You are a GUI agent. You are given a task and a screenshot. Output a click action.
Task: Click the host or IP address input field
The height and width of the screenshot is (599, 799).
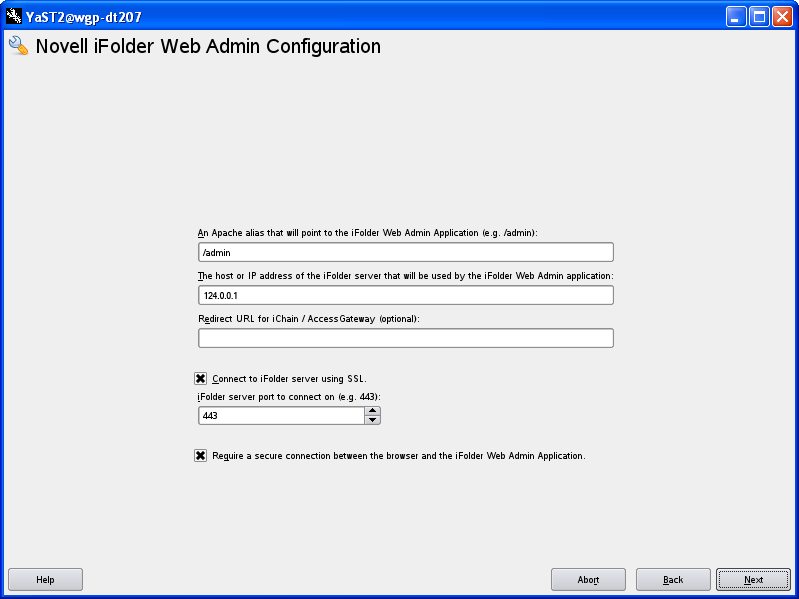pos(405,296)
